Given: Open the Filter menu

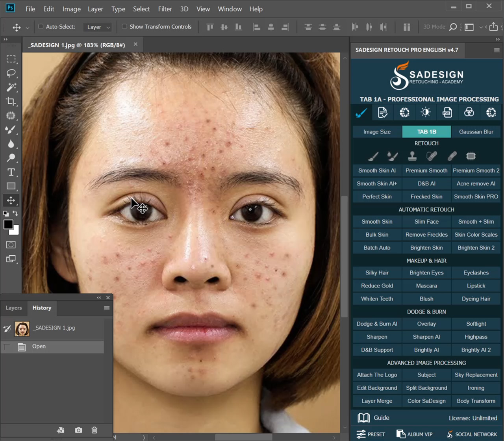Looking at the screenshot, I should click(165, 9).
